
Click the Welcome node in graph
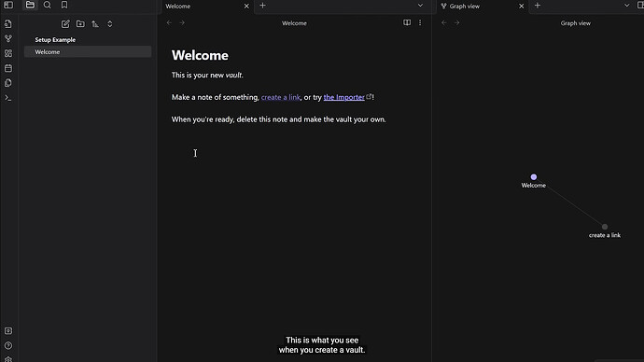tap(534, 177)
